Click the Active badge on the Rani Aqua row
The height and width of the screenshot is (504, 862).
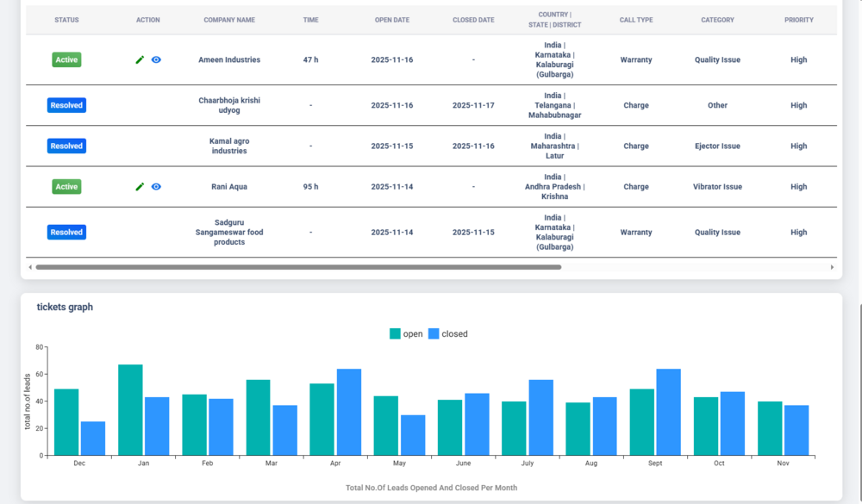[x=66, y=186]
